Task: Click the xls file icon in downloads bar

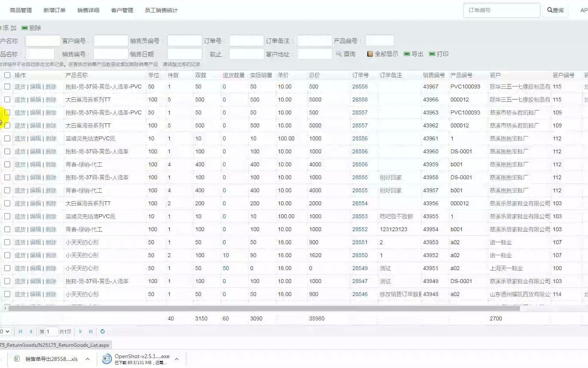Action: [x=17, y=359]
